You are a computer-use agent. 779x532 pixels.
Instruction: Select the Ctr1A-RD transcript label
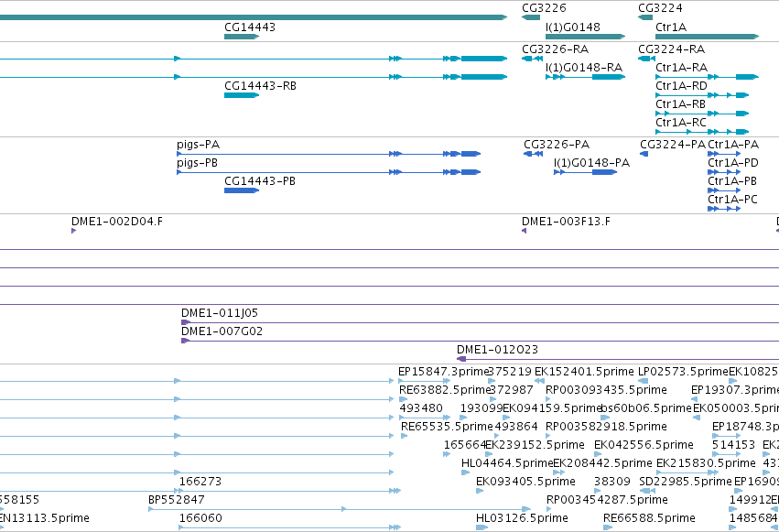tap(682, 86)
